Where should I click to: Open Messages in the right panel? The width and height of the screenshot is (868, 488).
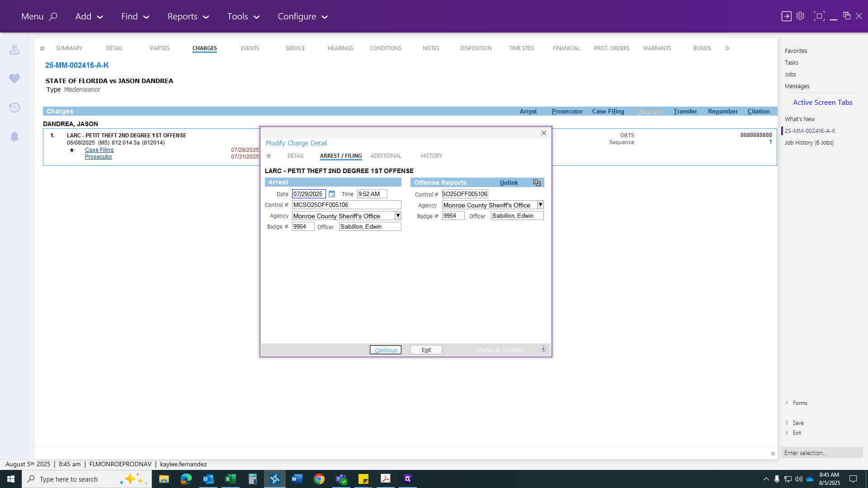point(797,86)
